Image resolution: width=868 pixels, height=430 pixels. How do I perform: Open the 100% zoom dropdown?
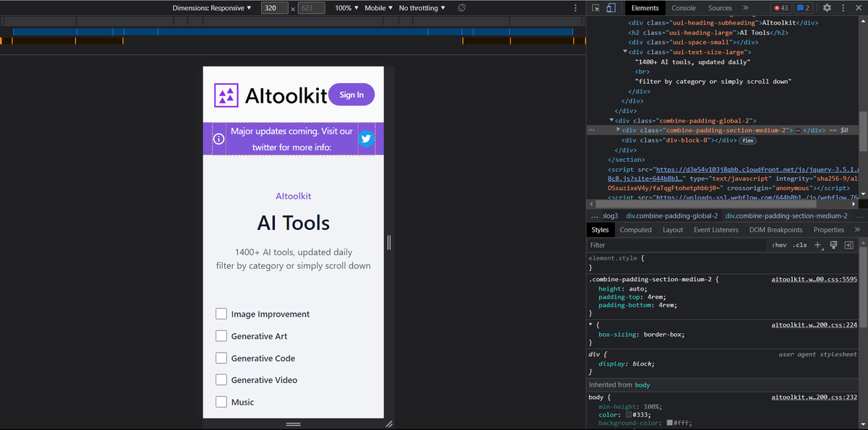click(x=346, y=8)
